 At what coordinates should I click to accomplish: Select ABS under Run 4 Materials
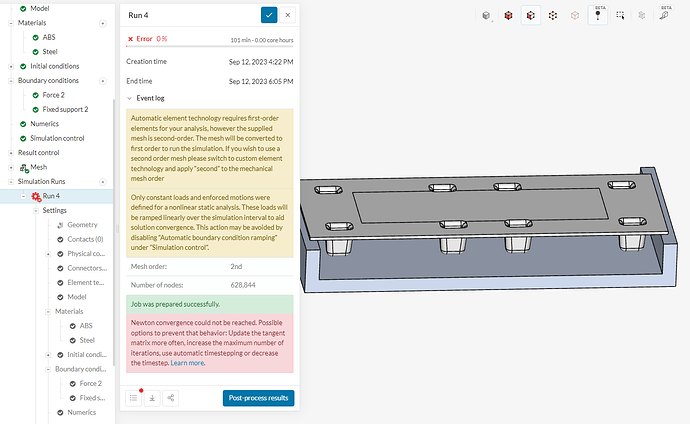click(x=86, y=326)
